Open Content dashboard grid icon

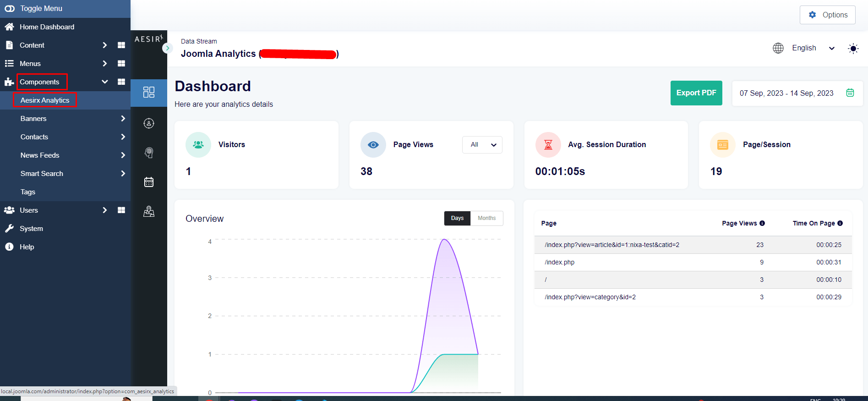[x=121, y=45]
